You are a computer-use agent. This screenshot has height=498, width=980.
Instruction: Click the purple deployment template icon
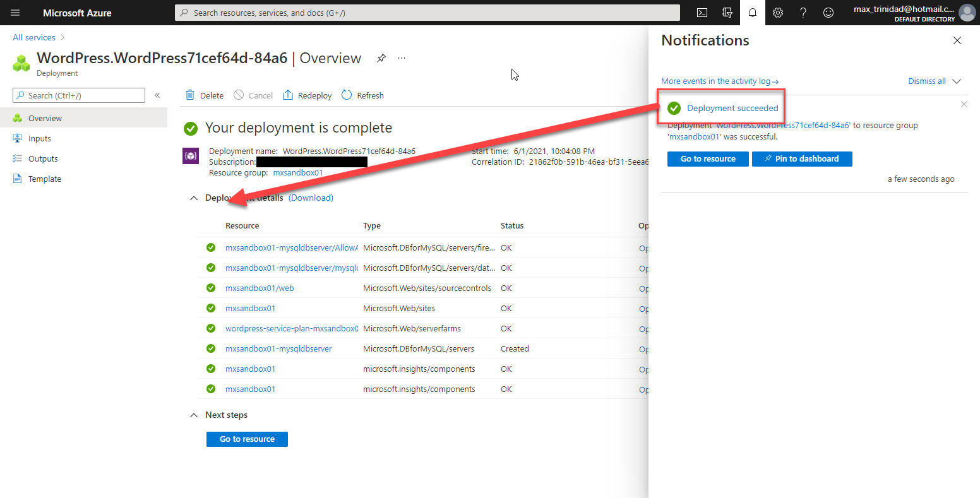(191, 156)
